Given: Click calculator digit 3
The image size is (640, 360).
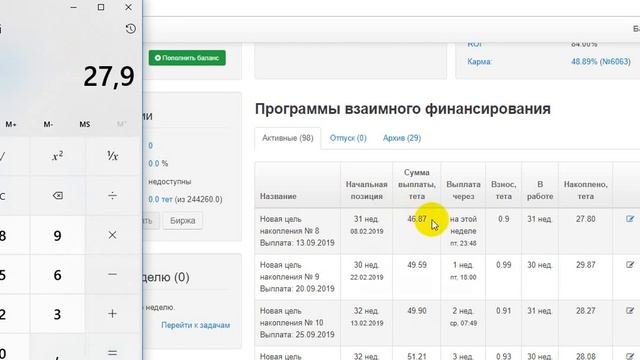Looking at the screenshot, I should (x=58, y=313).
